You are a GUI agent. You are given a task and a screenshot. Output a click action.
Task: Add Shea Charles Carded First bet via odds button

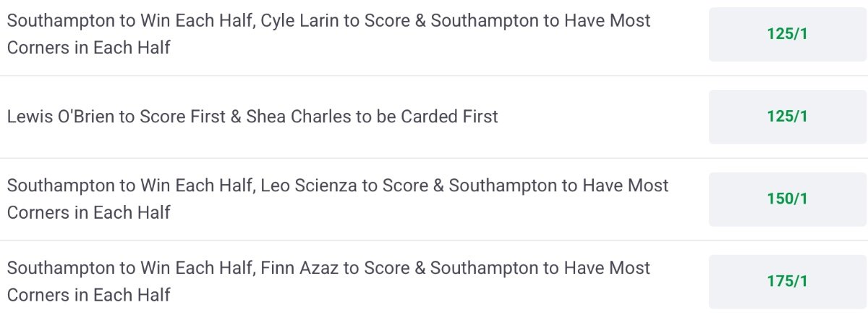(x=787, y=117)
